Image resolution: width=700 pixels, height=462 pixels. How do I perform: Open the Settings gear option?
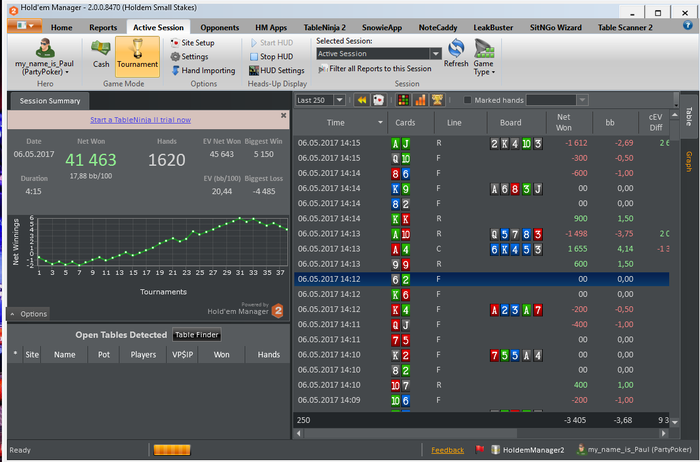(190, 57)
